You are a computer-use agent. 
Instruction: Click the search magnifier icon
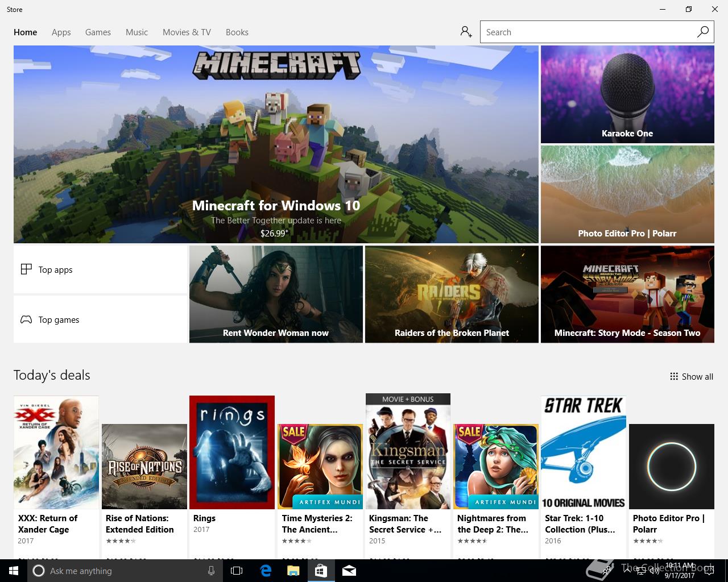coord(703,32)
